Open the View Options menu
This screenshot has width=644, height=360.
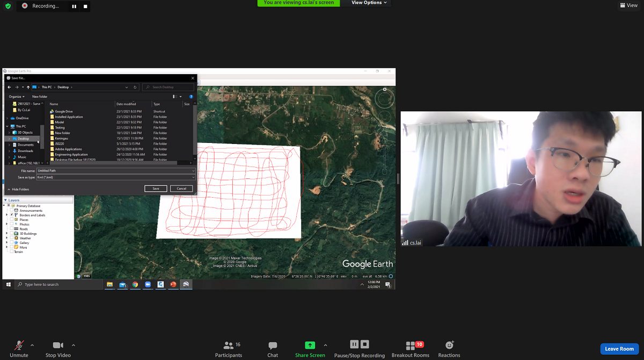369,3
